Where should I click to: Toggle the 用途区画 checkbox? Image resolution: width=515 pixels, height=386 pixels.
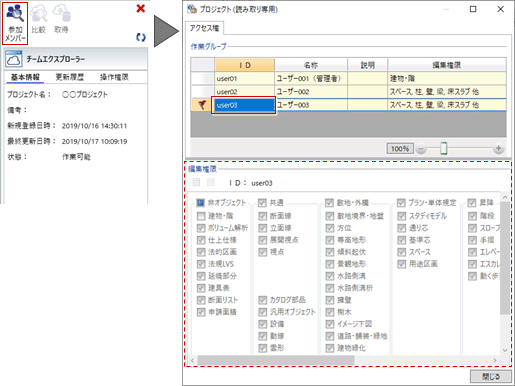pyautogui.click(x=401, y=264)
